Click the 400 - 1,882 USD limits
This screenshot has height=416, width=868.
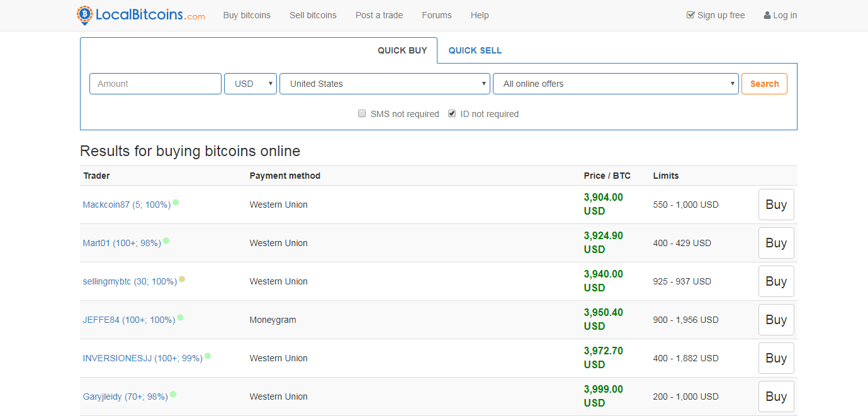pyautogui.click(x=685, y=358)
